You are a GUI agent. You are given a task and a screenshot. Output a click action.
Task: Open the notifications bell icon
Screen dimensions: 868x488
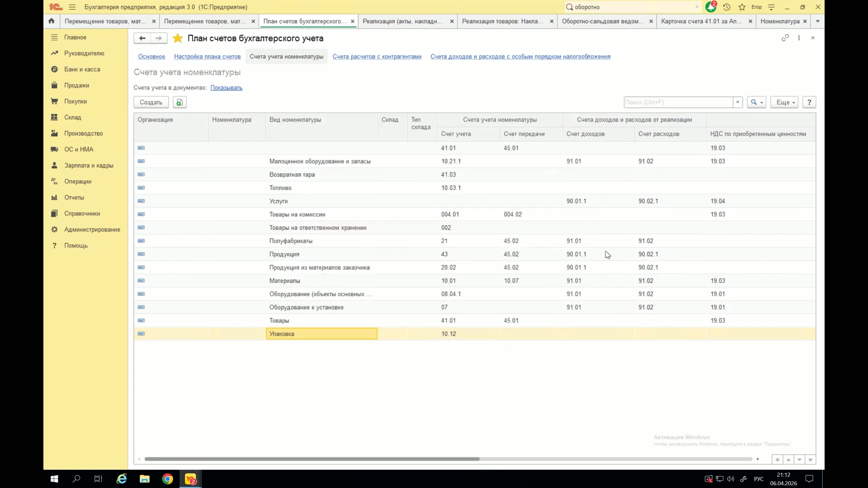(x=711, y=7)
